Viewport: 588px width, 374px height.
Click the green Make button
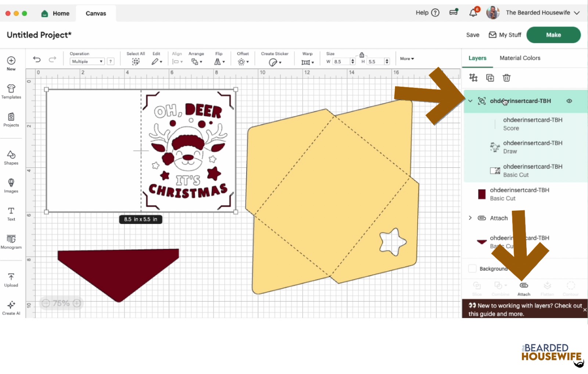[553, 35]
